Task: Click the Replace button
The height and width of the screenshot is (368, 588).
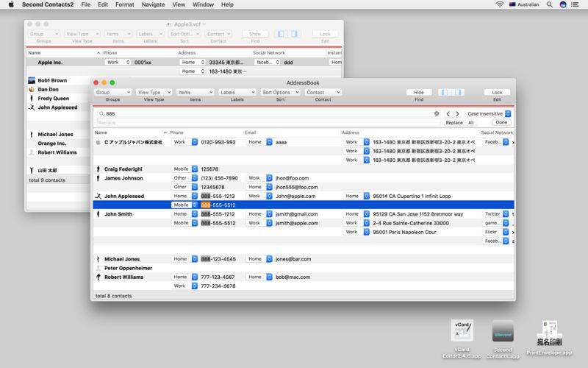Action: pyautogui.click(x=453, y=123)
